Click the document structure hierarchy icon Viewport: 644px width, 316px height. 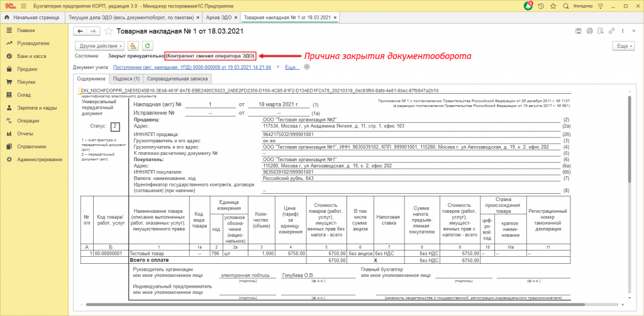133,46
